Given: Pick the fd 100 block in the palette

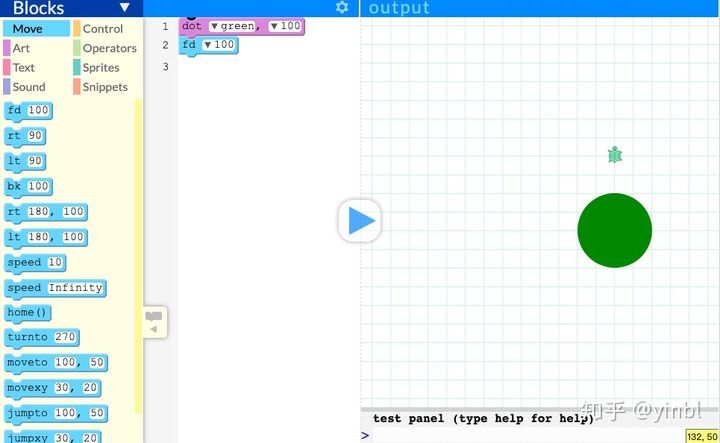Looking at the screenshot, I should (28, 111).
